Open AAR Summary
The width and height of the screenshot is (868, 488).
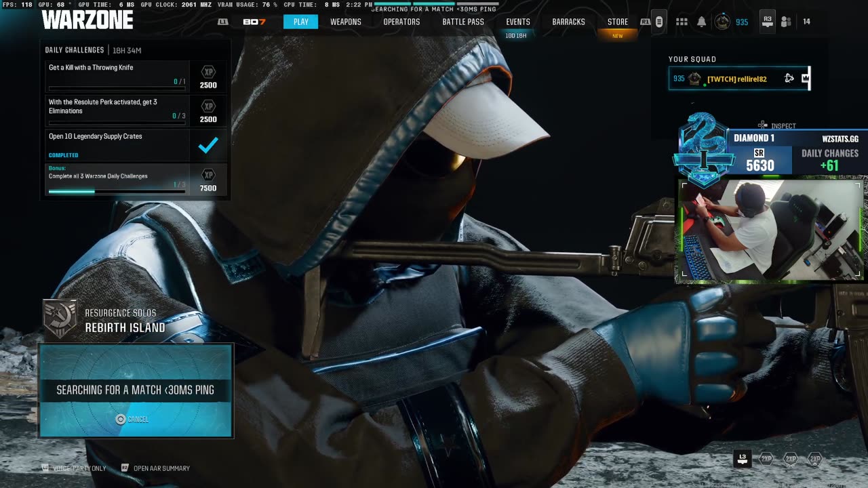(155, 468)
